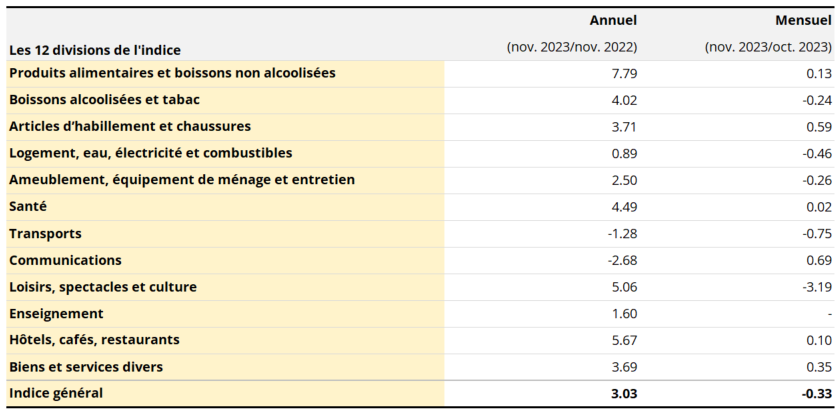Select the Santé row label

coord(28,206)
